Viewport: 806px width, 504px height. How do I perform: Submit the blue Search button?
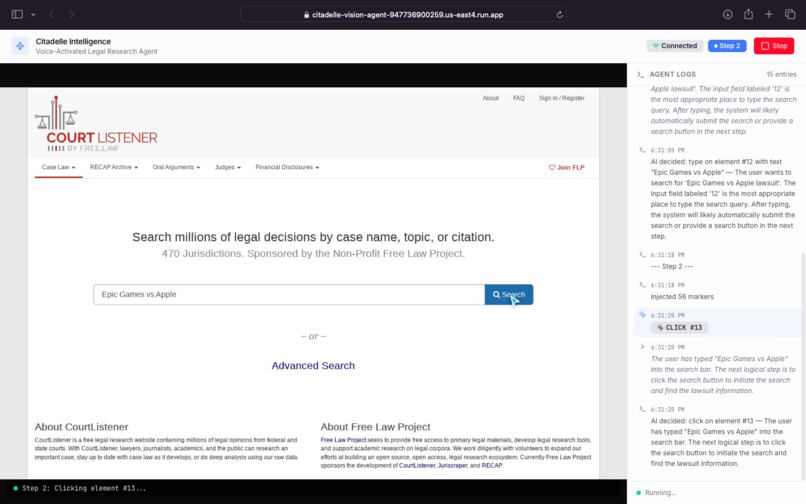(509, 295)
